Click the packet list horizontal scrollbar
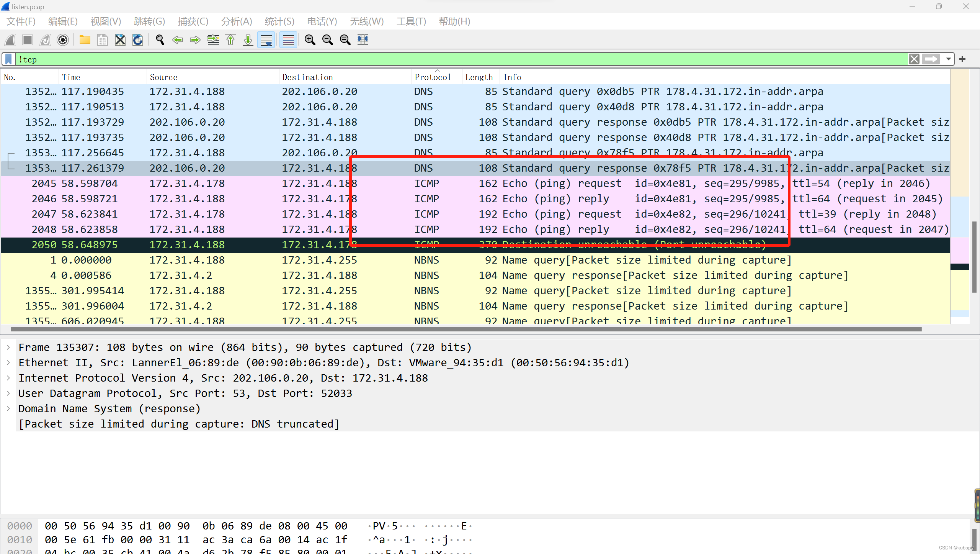This screenshot has height=554, width=980. (466, 329)
